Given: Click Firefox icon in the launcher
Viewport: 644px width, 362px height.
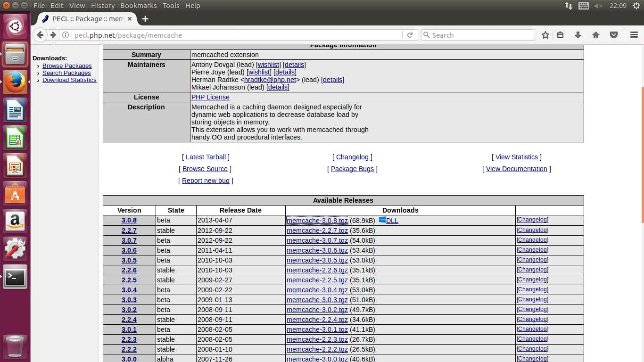Looking at the screenshot, I should pyautogui.click(x=15, y=82).
